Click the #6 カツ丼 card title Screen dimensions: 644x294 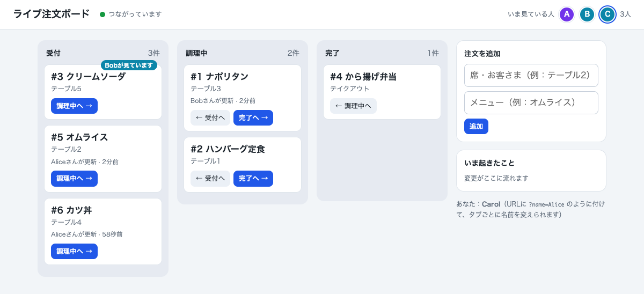point(72,210)
